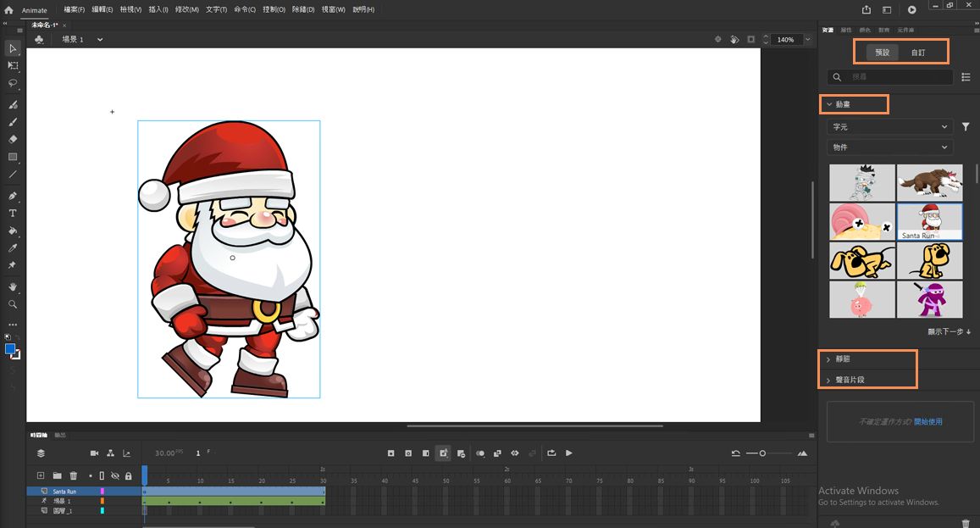Open the 物件 type dropdown

click(x=890, y=147)
